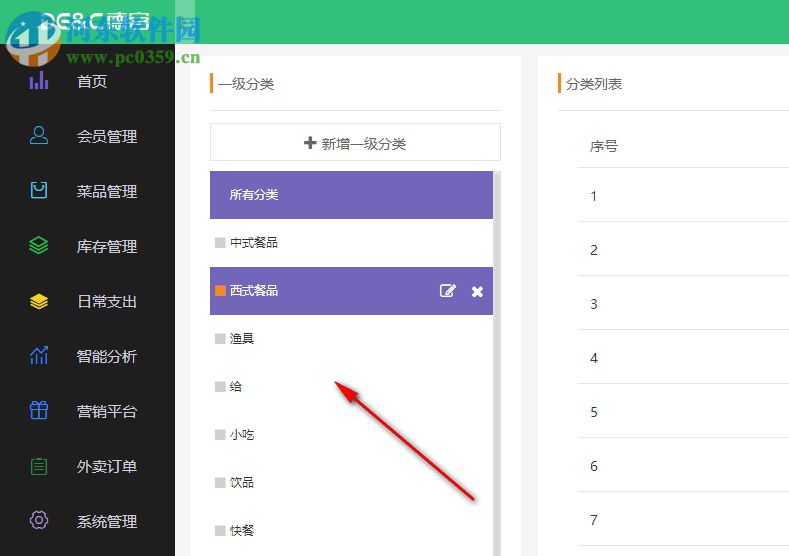The width and height of the screenshot is (789, 556).
Task: Click the dish management bag icon
Action: 39,190
